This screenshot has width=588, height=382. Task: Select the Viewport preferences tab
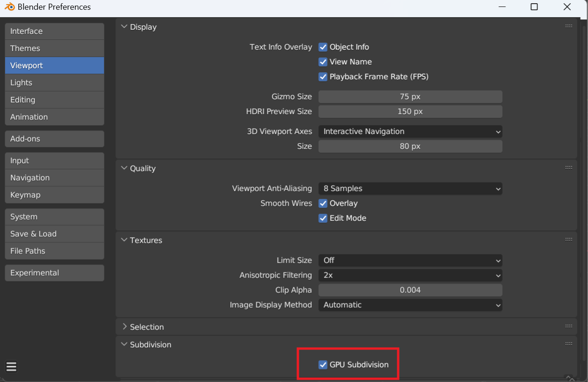(x=54, y=65)
